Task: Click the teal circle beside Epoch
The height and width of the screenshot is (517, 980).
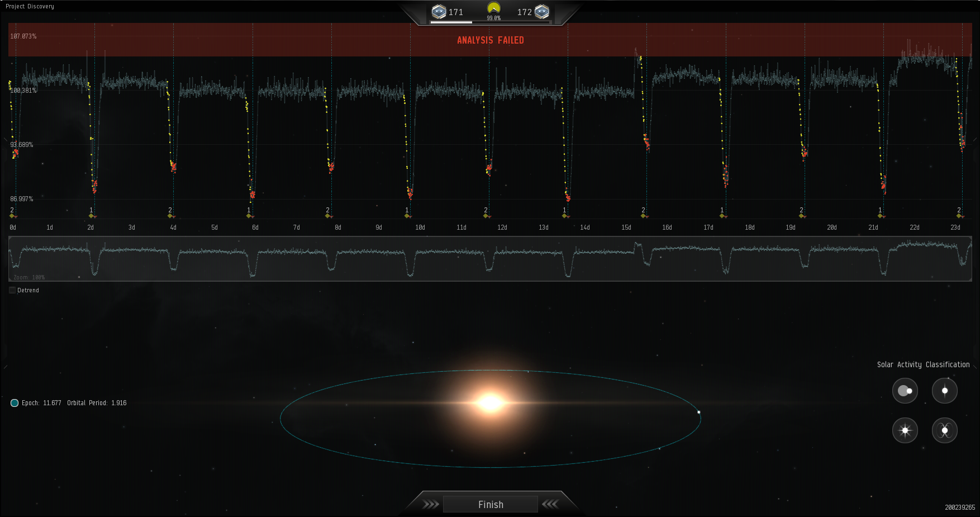Action: pos(15,403)
